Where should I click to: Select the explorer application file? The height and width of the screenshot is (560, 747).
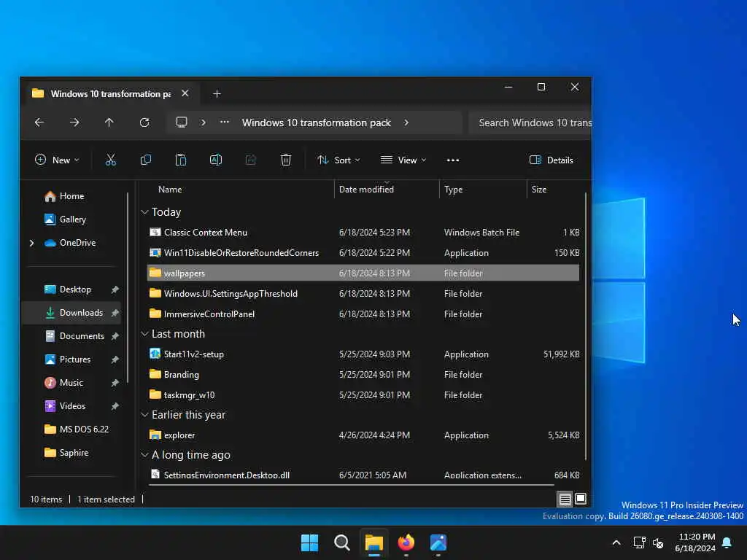click(363, 435)
